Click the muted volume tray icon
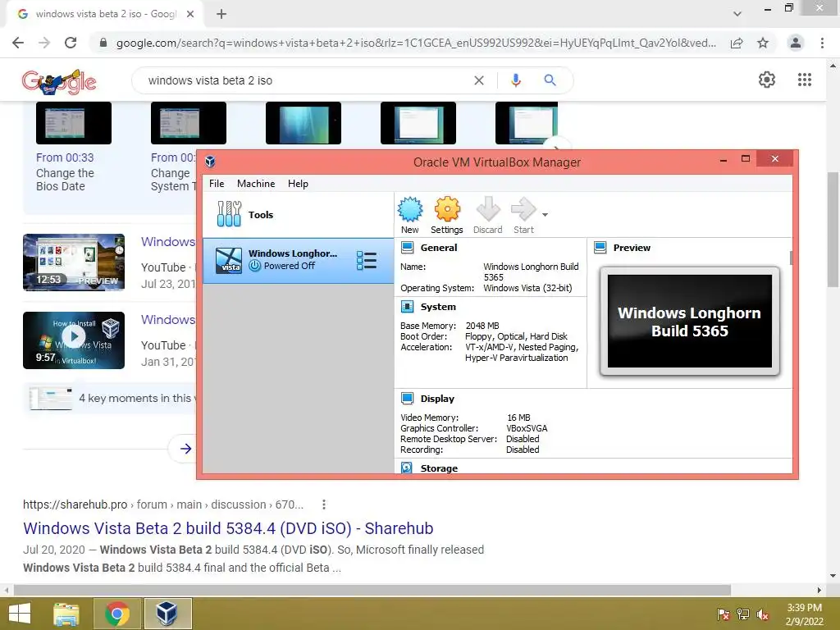840x630 pixels. pos(763,614)
